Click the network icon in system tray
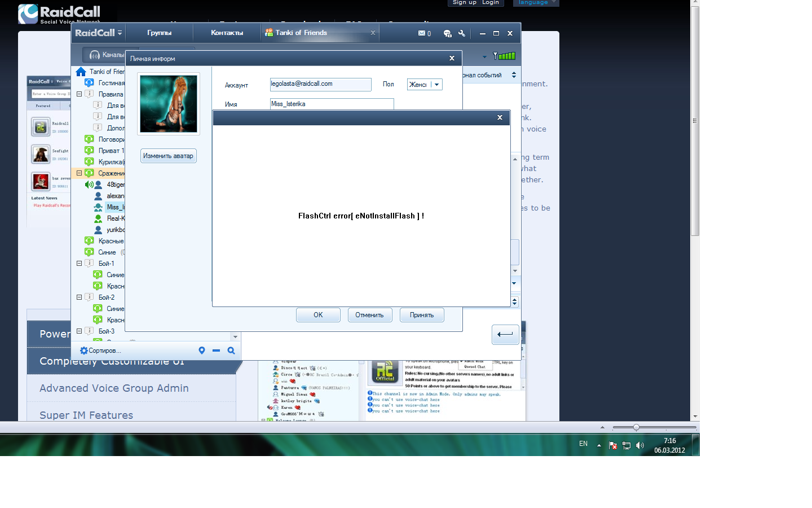The width and height of the screenshot is (812, 508). (x=626, y=445)
